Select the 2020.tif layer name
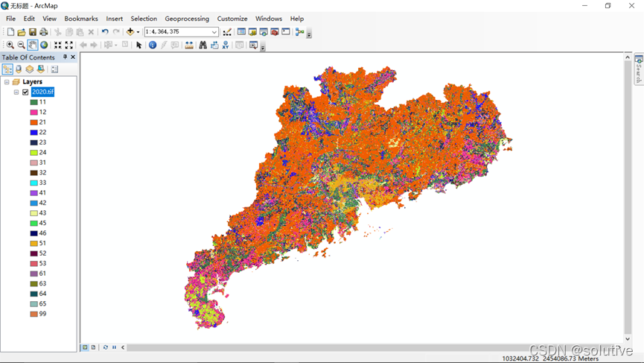644x363 pixels. click(x=42, y=92)
